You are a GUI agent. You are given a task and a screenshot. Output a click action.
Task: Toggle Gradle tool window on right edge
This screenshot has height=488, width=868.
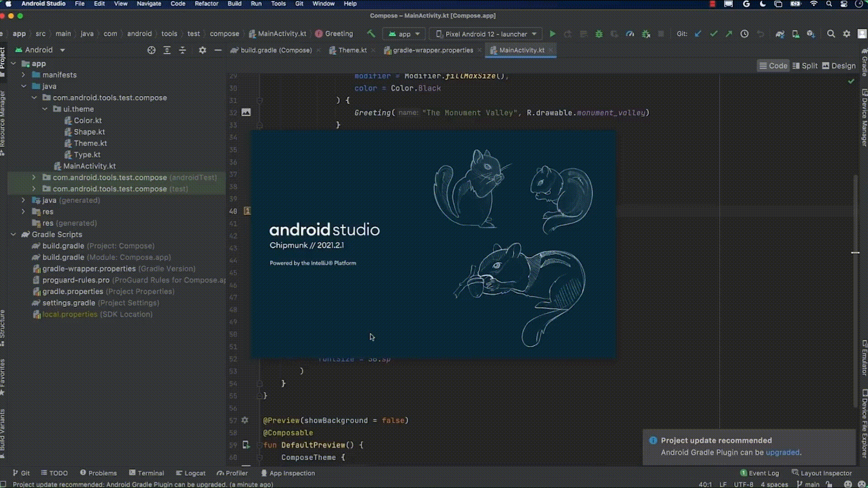pos(864,62)
